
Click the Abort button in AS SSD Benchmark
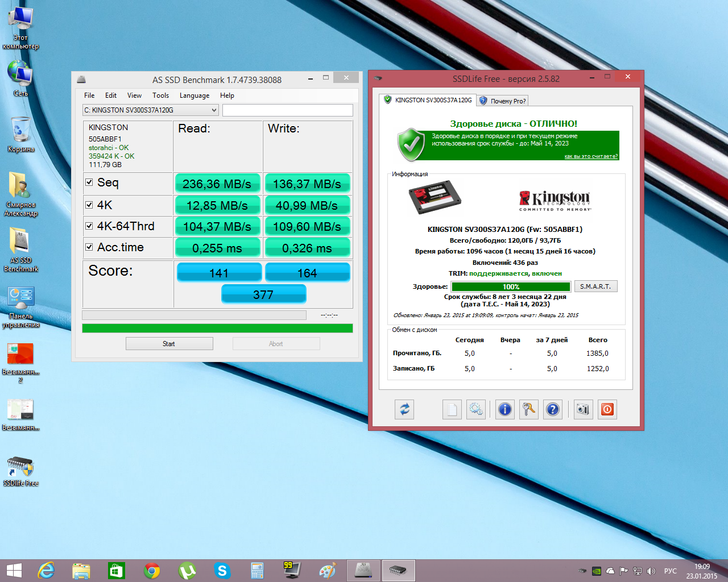coord(276,344)
